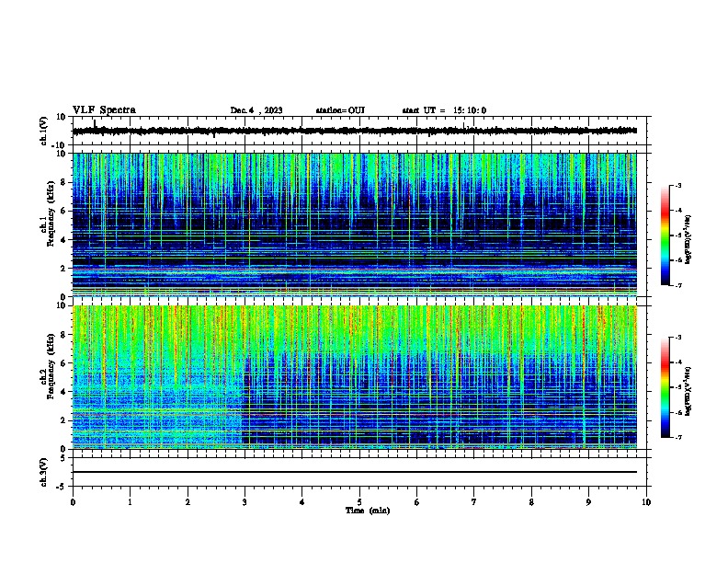Click the ch.2 frequency axis '8' tick label
The width and height of the screenshot is (728, 563).
pyautogui.click(x=63, y=334)
